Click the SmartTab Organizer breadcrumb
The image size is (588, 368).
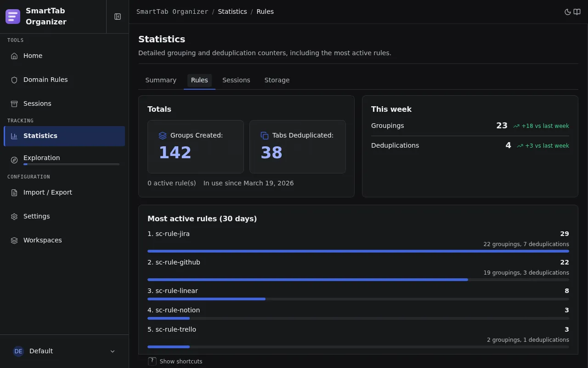click(x=172, y=11)
